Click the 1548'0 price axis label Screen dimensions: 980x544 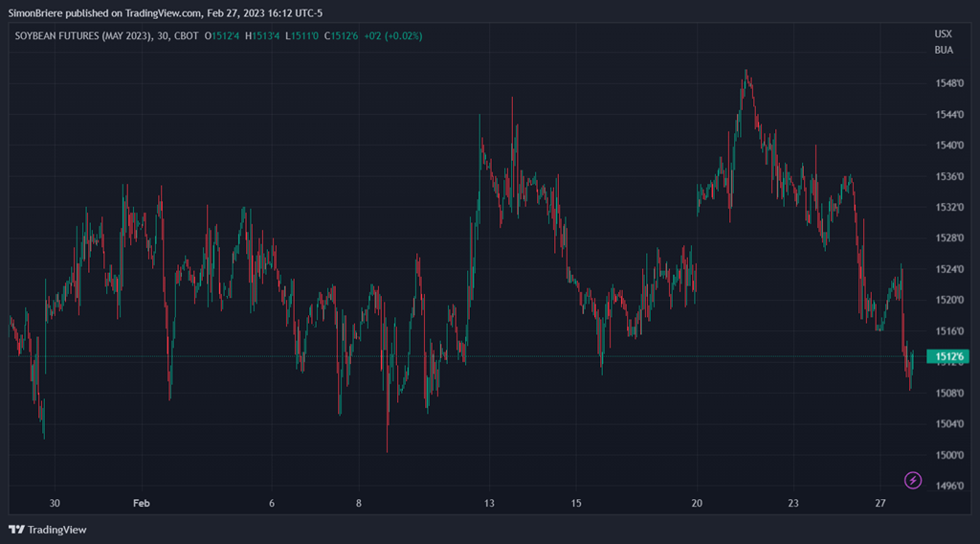click(948, 83)
